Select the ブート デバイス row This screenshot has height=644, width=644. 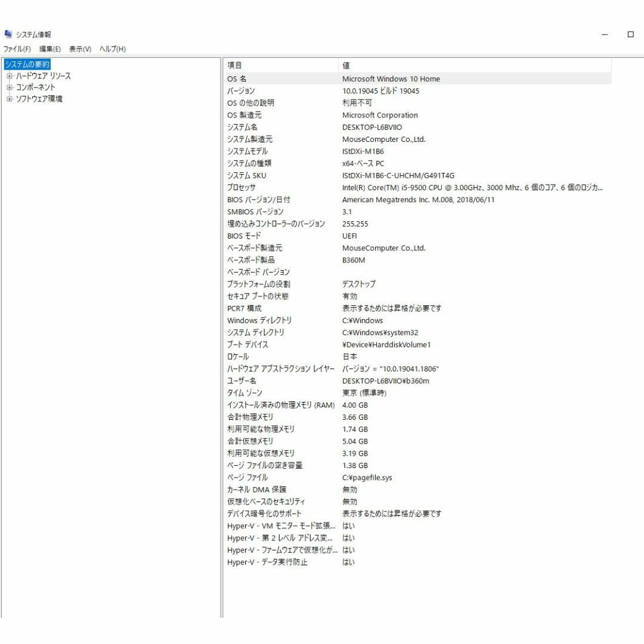[418, 345]
